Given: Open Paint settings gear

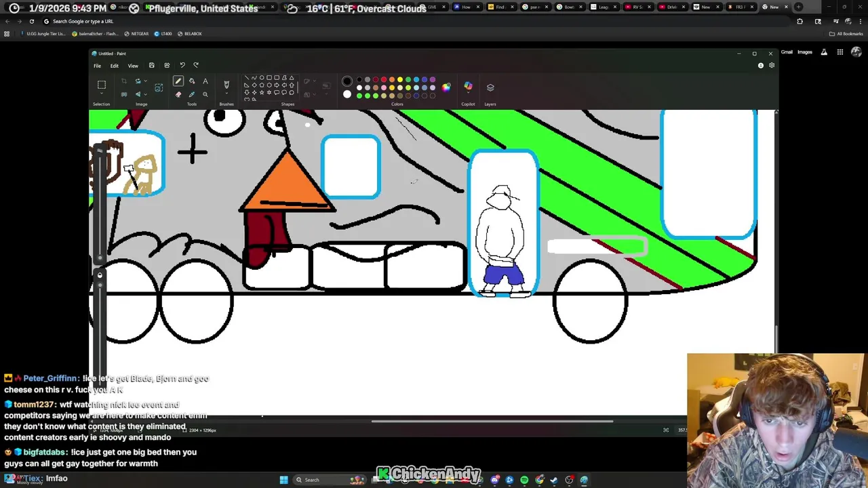Looking at the screenshot, I should 772,65.
